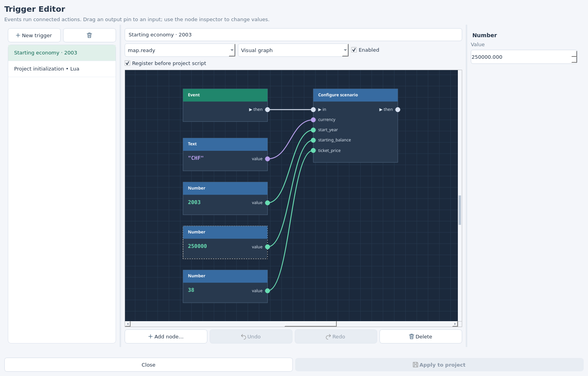Click the Event node's then output pin
Screen dimensions: 588x376
pos(267,110)
